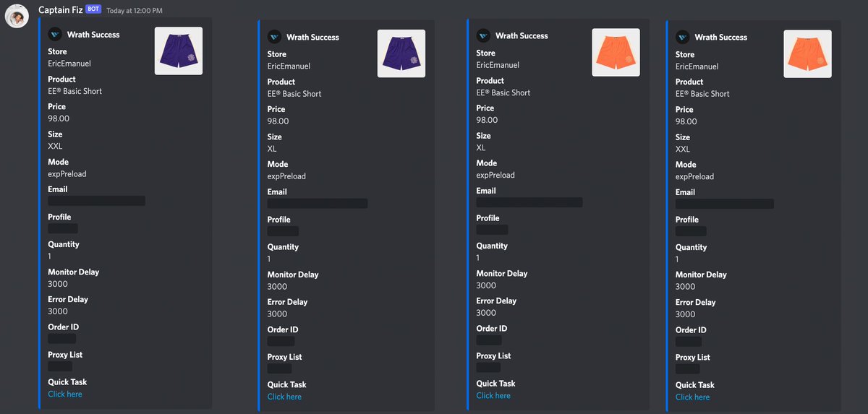Click redacted Order ID in purple XL embed
Image resolution: width=868 pixels, height=414 pixels.
click(x=281, y=341)
